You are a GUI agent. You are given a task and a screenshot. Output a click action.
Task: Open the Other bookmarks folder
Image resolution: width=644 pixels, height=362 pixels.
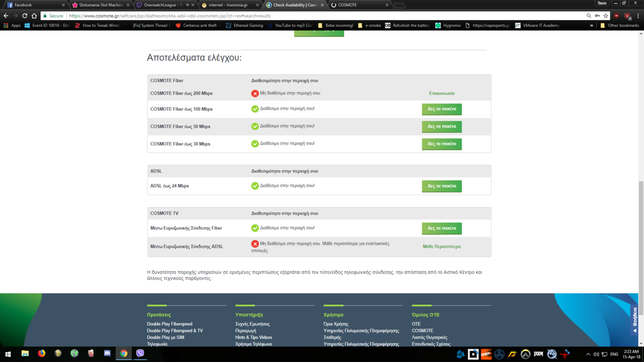tap(619, 25)
